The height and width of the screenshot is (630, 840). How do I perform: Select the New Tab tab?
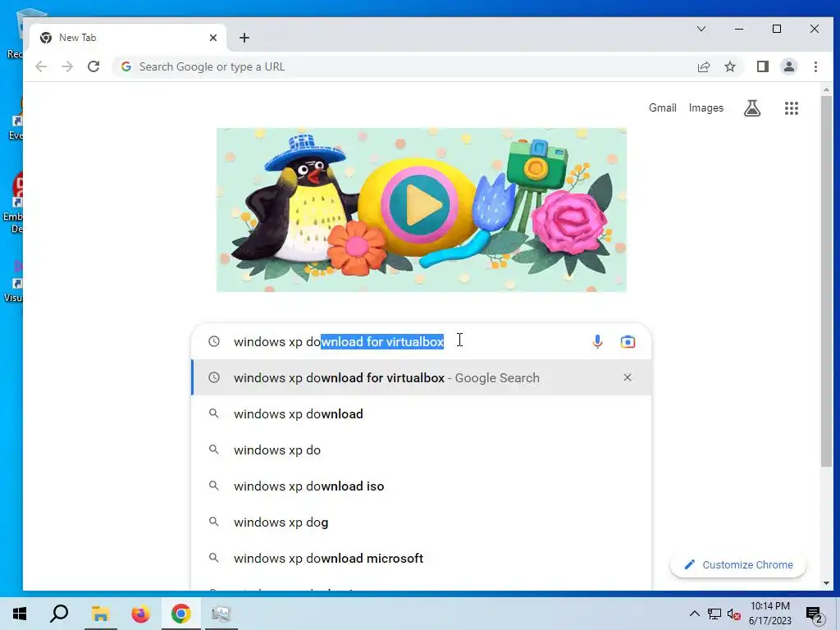[x=127, y=38]
